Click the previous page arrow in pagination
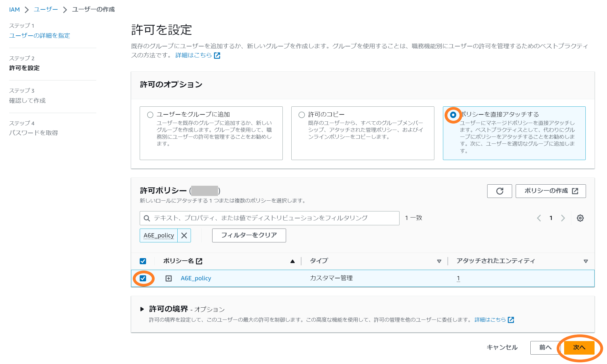Viewport: 607px width, 364px height. [539, 218]
